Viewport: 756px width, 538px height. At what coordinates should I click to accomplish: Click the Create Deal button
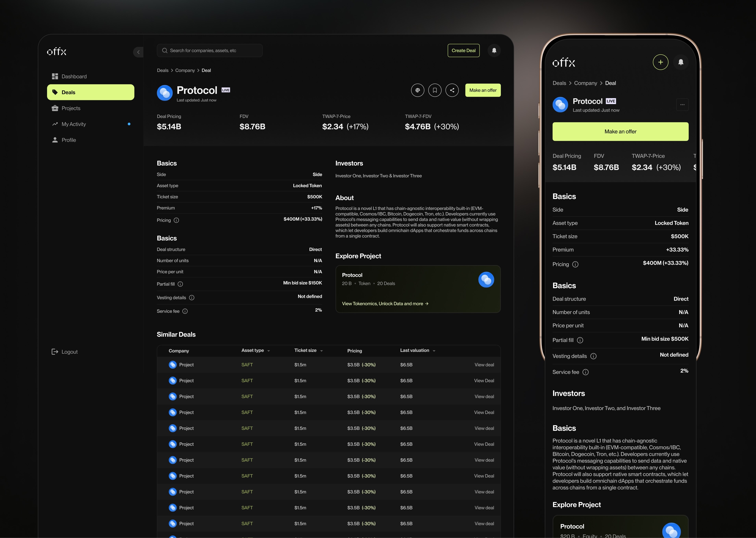click(x=463, y=50)
